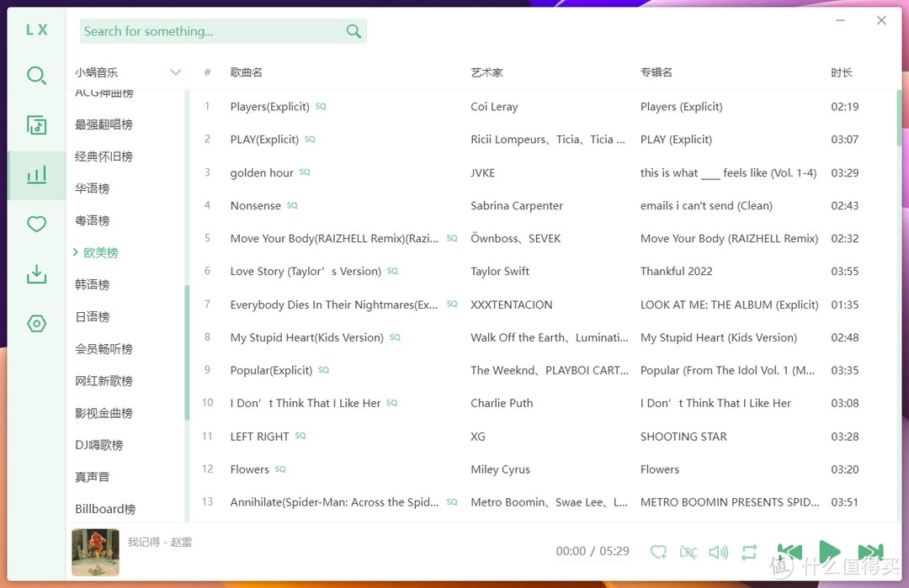Add current song to favorites in player bar

(x=658, y=552)
